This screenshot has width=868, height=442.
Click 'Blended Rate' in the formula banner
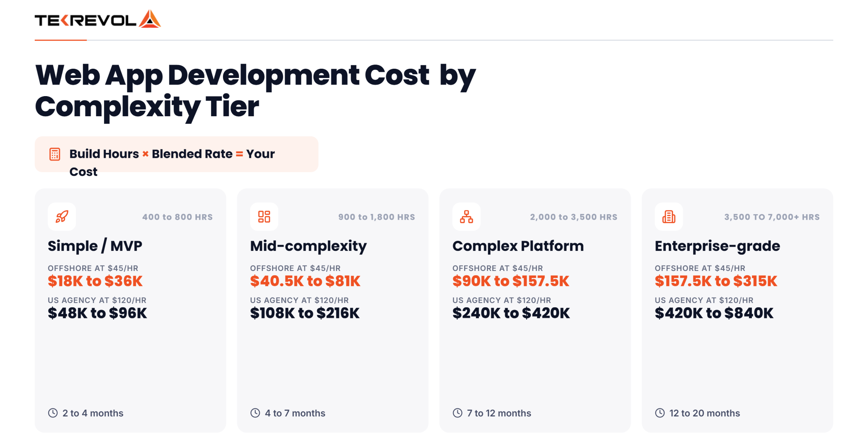(192, 154)
